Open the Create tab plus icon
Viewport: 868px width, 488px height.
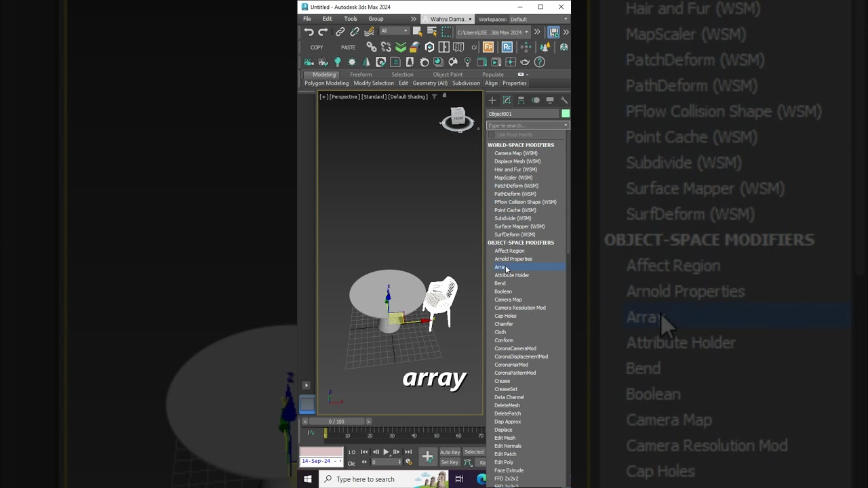tap(492, 100)
